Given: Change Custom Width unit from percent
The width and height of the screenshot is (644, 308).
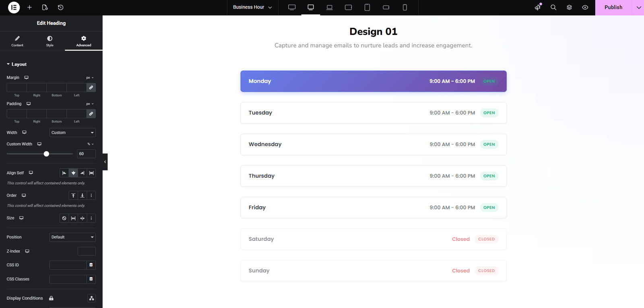Looking at the screenshot, I should coord(91,144).
